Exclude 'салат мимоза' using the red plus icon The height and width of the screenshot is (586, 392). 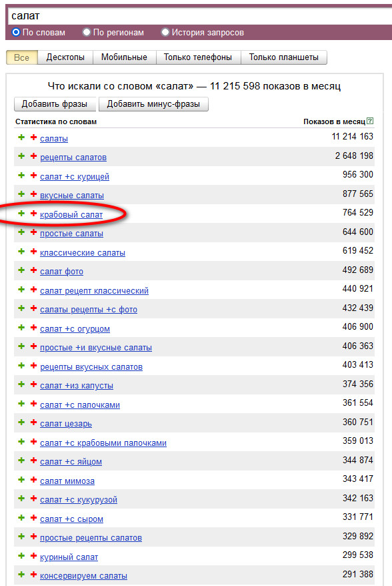pos(33,479)
